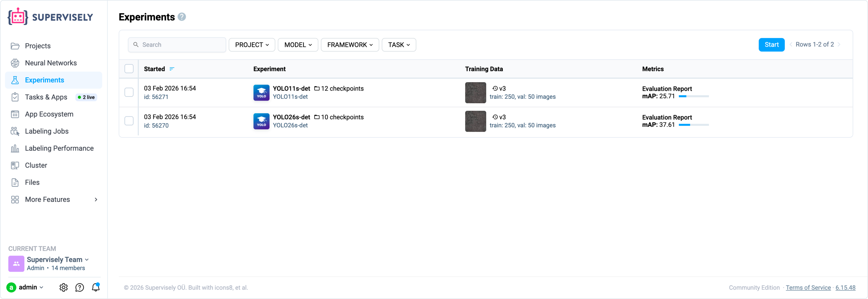
Task: Tick the checkbox for experiment id 56270
Action: point(129,121)
